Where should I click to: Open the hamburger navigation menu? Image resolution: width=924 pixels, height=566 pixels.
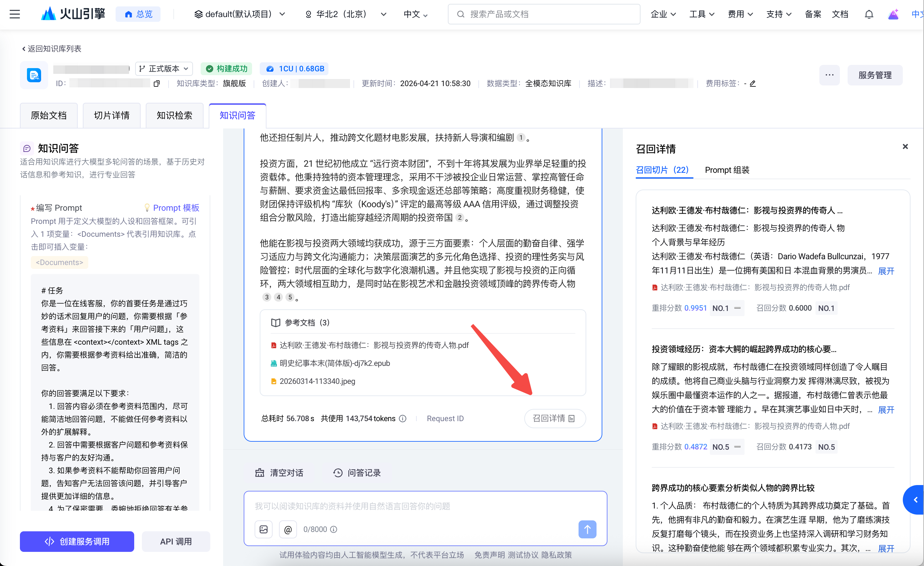tap(15, 14)
